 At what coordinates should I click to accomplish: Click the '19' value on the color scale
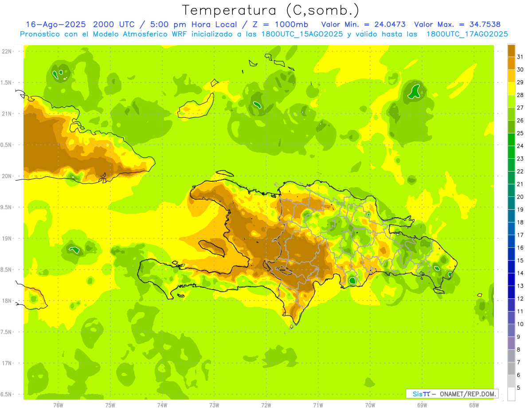coord(520,209)
